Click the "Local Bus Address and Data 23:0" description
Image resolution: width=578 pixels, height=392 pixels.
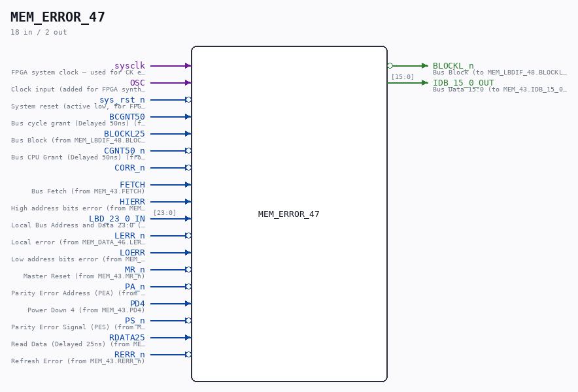coord(78,225)
